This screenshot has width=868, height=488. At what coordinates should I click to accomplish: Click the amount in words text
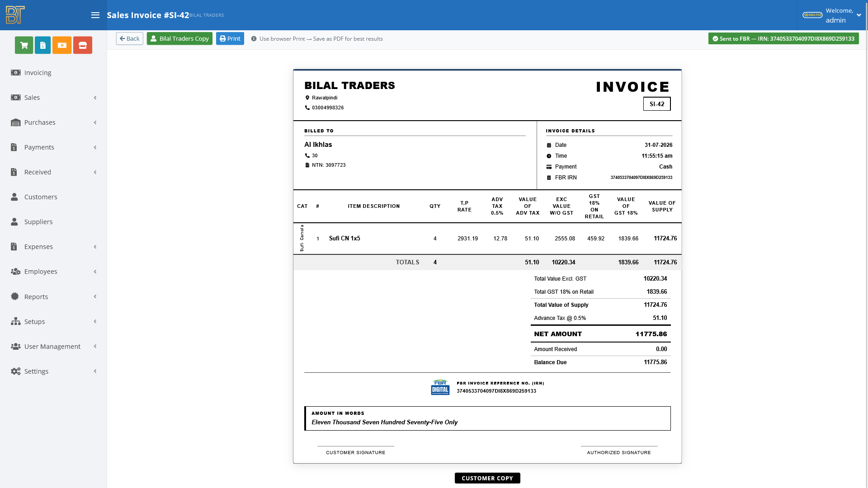384,422
